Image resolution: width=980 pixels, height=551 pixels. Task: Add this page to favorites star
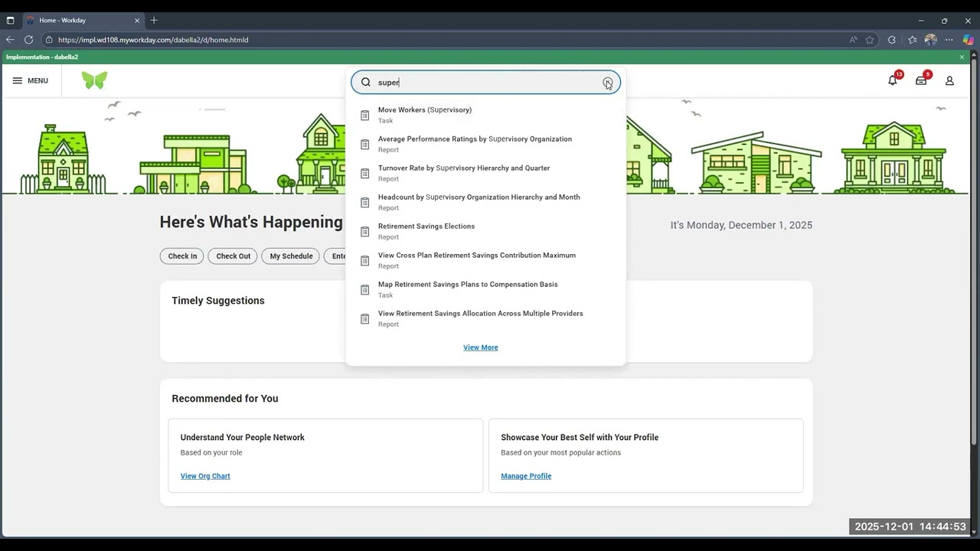(870, 40)
